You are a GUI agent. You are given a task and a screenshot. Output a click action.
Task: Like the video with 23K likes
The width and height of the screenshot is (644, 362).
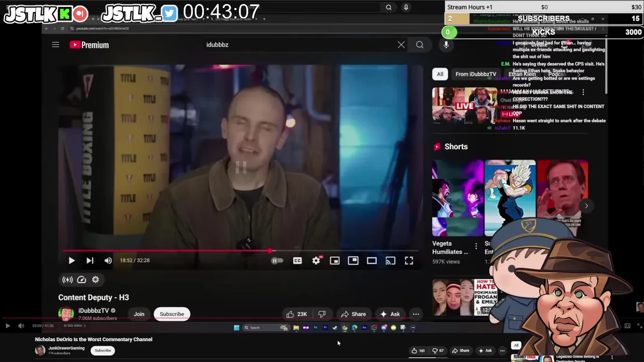(296, 314)
